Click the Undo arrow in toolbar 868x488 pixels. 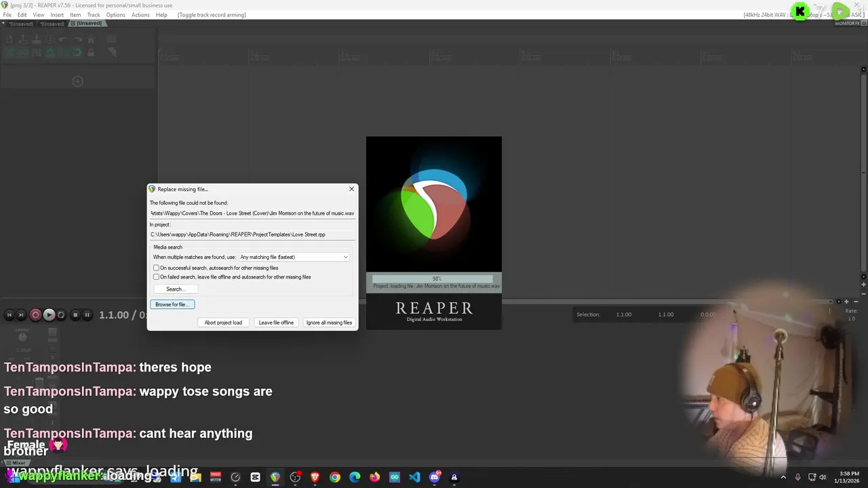[x=63, y=39]
